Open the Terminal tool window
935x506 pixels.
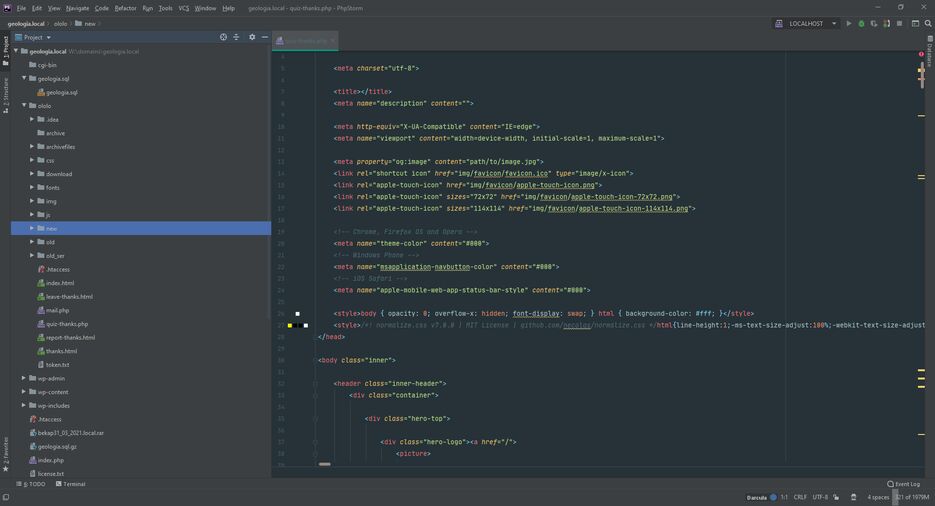(x=70, y=484)
